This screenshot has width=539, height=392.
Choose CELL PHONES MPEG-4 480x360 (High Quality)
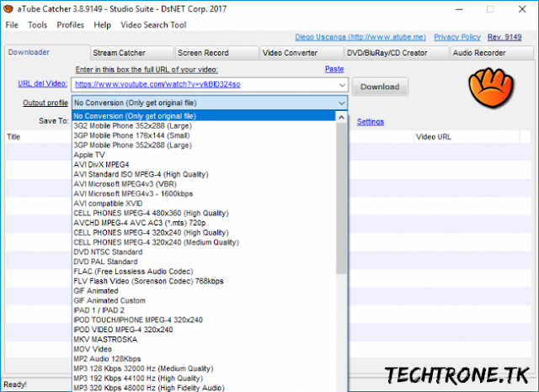click(x=204, y=213)
